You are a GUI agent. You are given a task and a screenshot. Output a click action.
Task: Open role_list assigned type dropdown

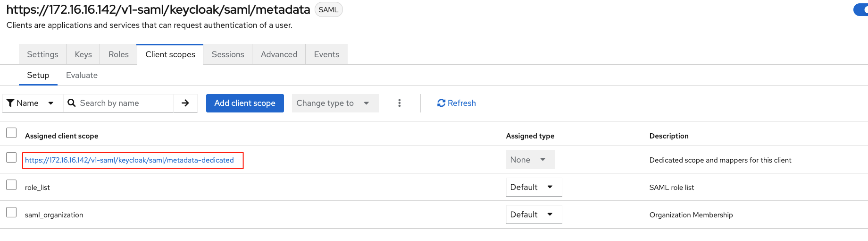tap(534, 187)
